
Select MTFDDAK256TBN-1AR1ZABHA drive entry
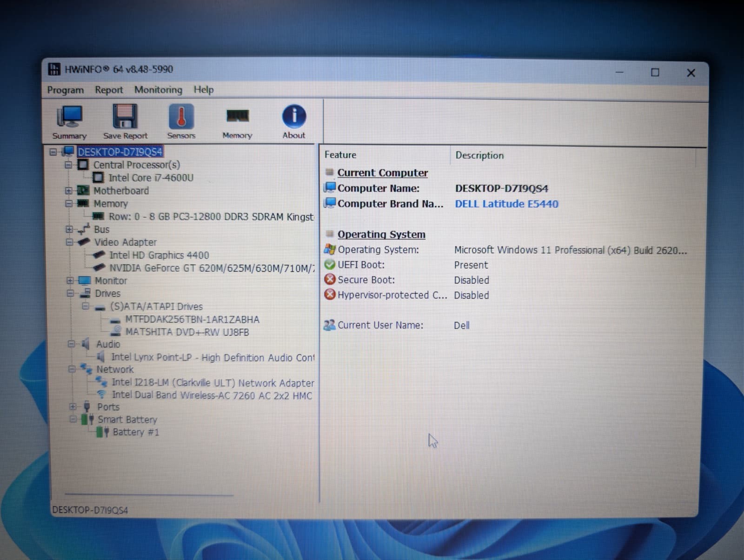[192, 320]
